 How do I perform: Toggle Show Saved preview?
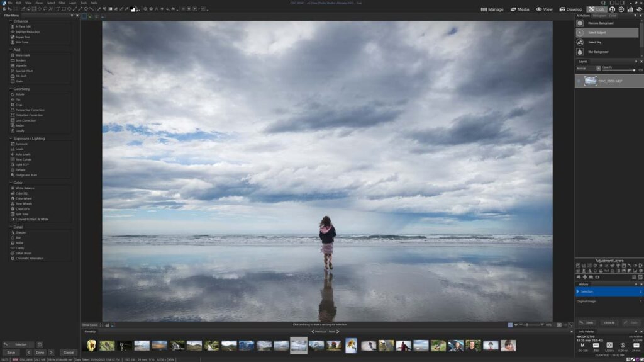tap(89, 325)
